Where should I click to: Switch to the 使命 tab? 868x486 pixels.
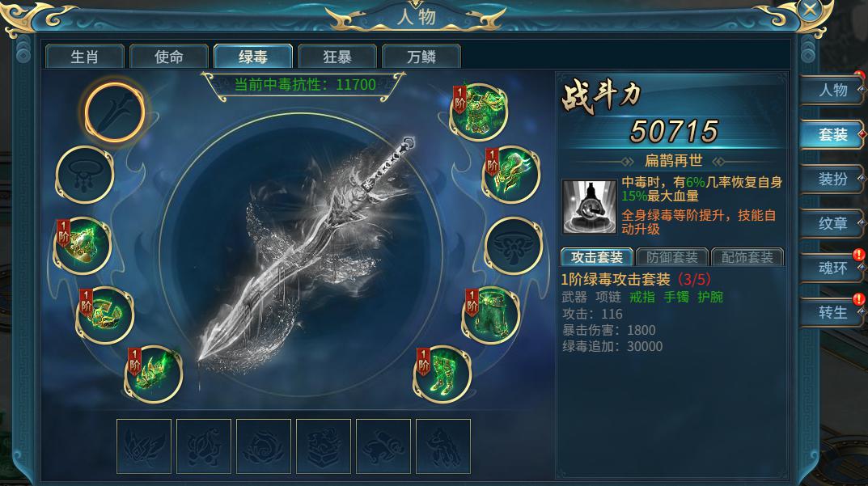(169, 57)
